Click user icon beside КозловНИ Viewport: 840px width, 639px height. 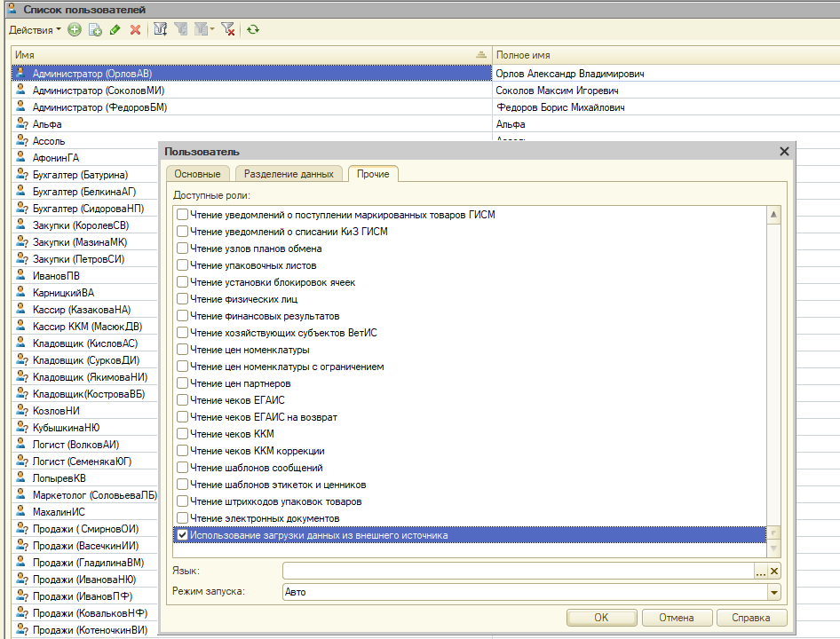[21, 410]
